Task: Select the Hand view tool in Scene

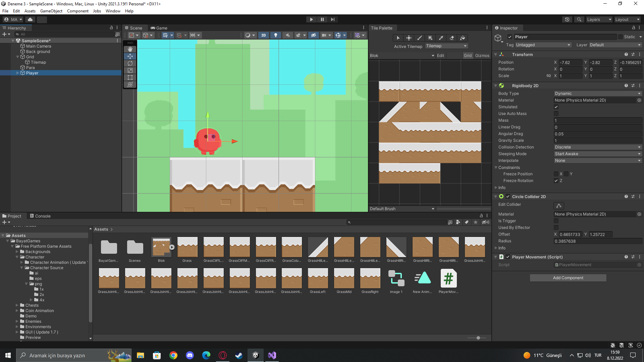Action: click(x=130, y=49)
